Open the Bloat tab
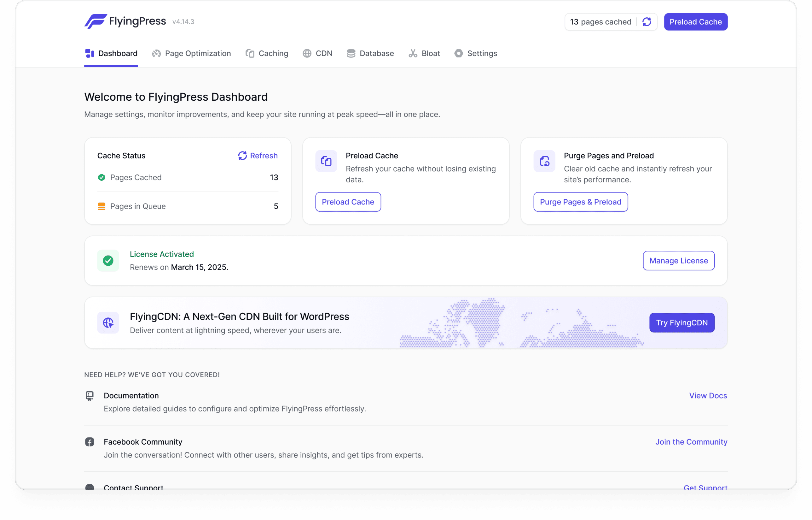 [424, 53]
